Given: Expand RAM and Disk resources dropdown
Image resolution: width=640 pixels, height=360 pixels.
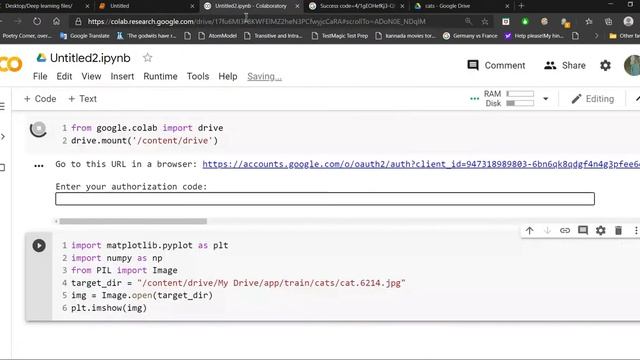Looking at the screenshot, I should (546, 99).
